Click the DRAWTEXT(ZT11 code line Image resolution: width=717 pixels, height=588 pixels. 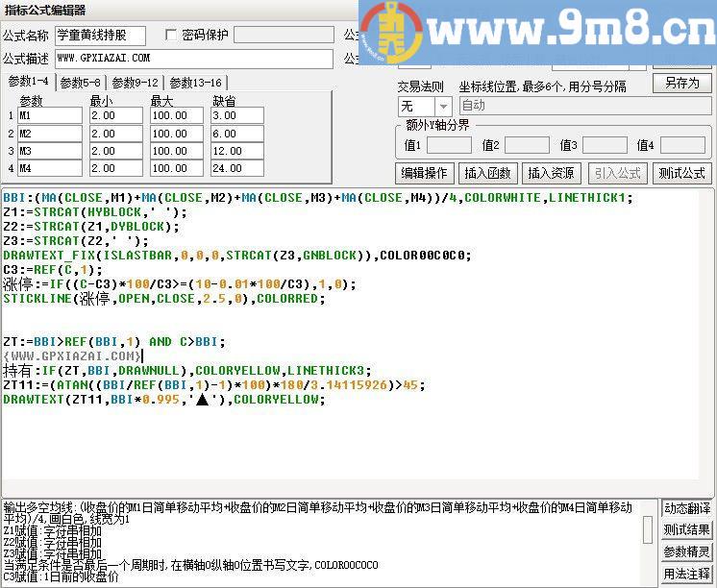pos(164,399)
